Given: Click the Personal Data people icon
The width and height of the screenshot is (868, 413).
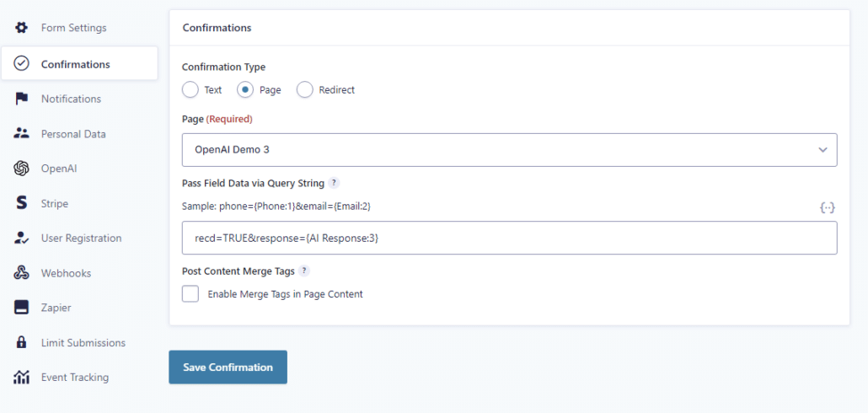Looking at the screenshot, I should [x=21, y=134].
